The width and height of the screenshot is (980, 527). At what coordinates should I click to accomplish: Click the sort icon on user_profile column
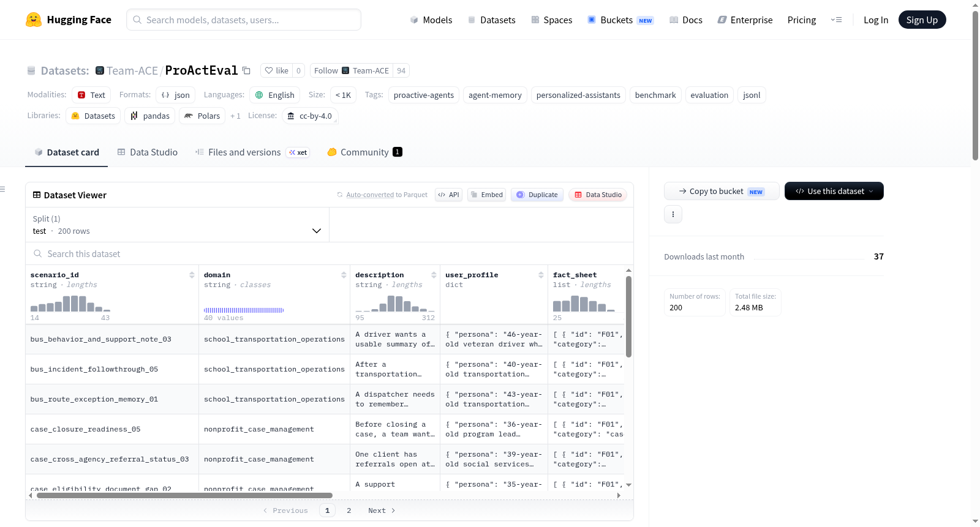coord(541,275)
